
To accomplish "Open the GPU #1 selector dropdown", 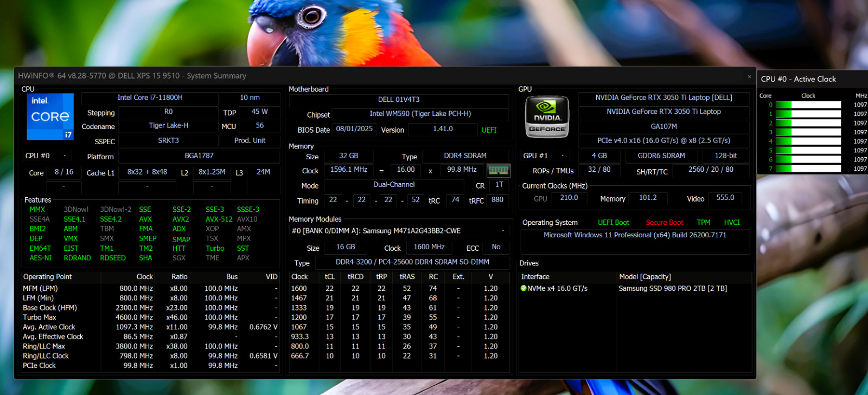I will [x=563, y=156].
